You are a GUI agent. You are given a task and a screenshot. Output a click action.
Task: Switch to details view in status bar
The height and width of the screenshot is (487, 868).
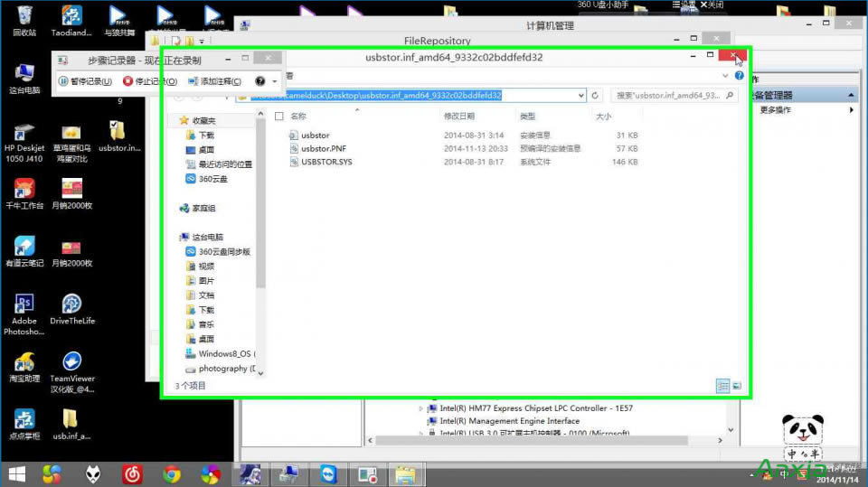coord(722,386)
